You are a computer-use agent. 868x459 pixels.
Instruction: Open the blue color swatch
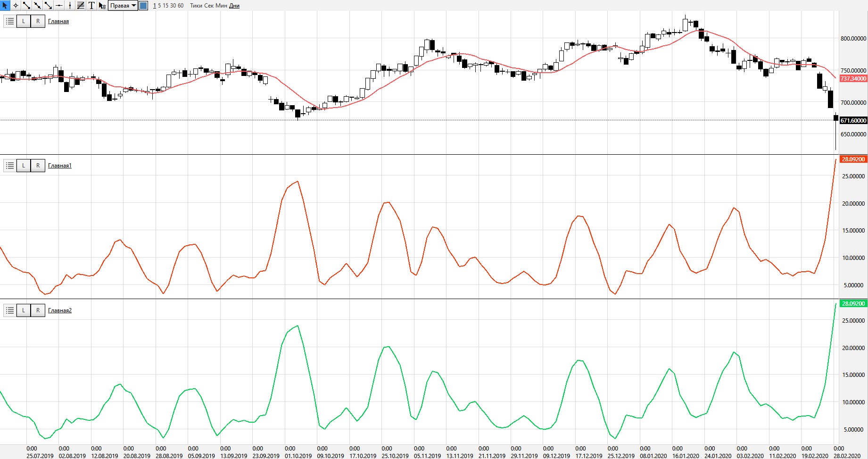click(x=143, y=6)
